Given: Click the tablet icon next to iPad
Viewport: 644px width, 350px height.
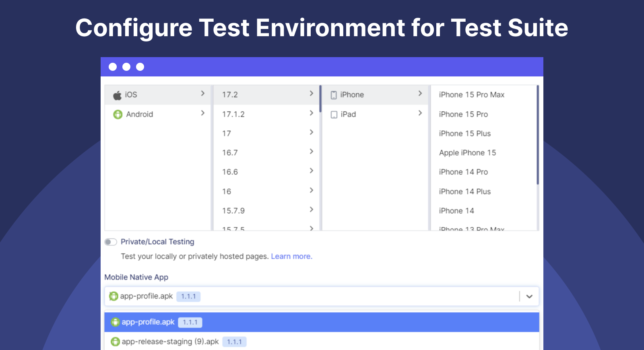Looking at the screenshot, I should [334, 115].
